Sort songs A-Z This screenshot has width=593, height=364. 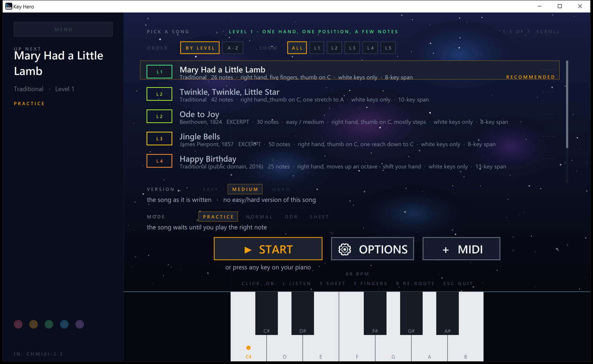233,48
